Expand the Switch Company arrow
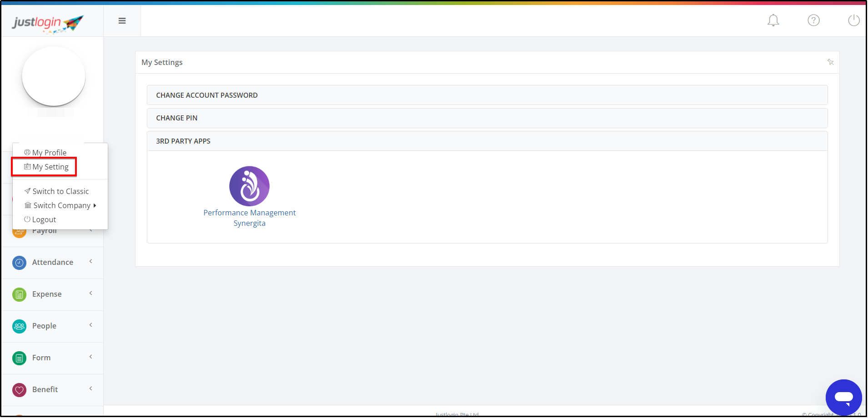Screen dimensions: 868x418 click(x=95, y=205)
